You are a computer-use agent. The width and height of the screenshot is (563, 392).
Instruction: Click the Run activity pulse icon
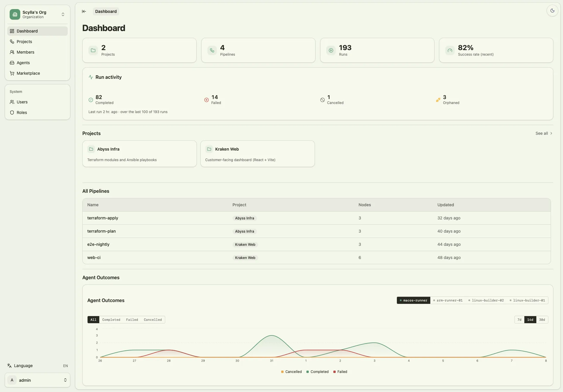[91, 77]
